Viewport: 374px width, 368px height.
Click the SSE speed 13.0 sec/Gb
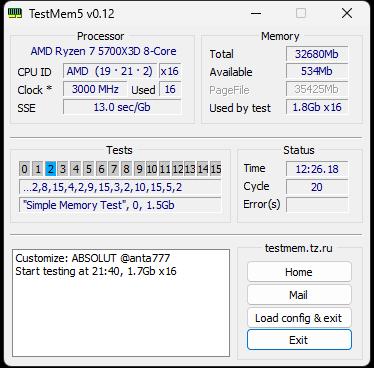tap(122, 107)
